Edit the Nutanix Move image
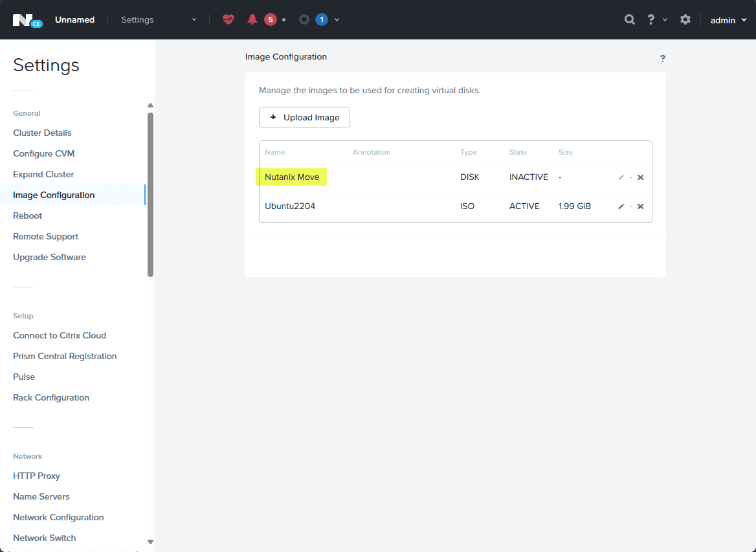This screenshot has width=756, height=552. pyautogui.click(x=621, y=177)
